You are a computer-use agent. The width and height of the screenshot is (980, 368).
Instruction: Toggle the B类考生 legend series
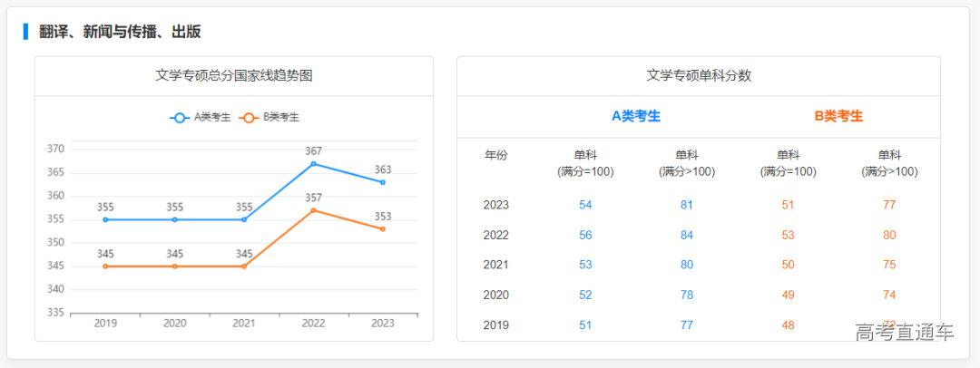pos(269,117)
